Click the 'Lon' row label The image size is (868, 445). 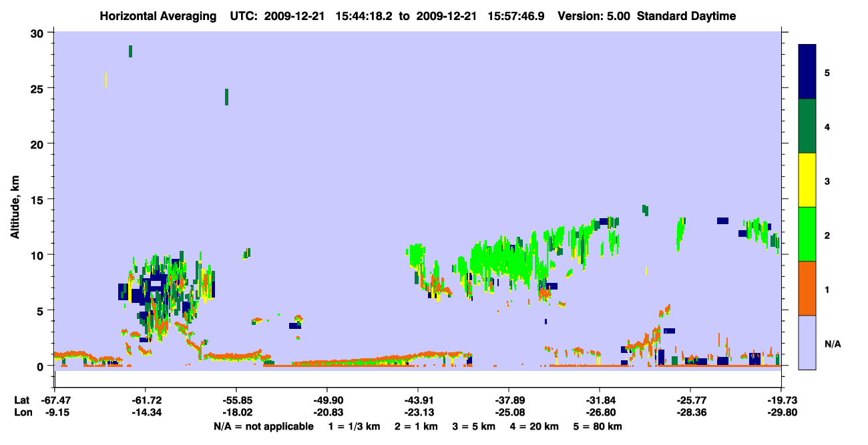pyautogui.click(x=23, y=412)
